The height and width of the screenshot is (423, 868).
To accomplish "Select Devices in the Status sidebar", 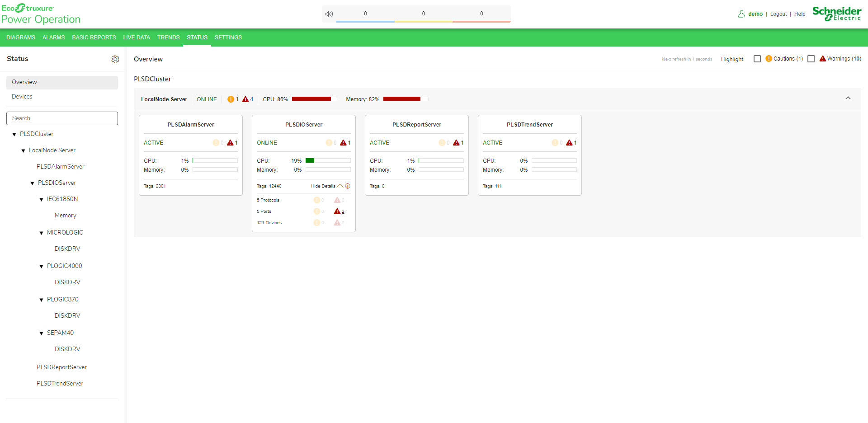I will click(62, 97).
